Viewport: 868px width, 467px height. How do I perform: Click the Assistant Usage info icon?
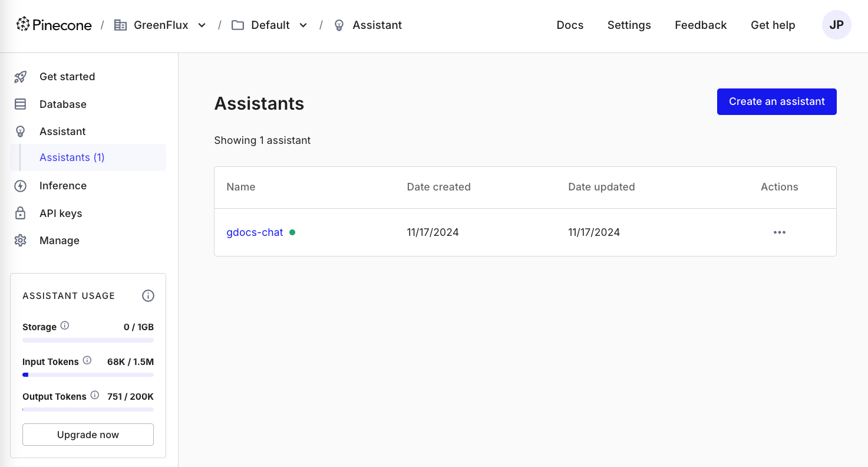coord(148,296)
